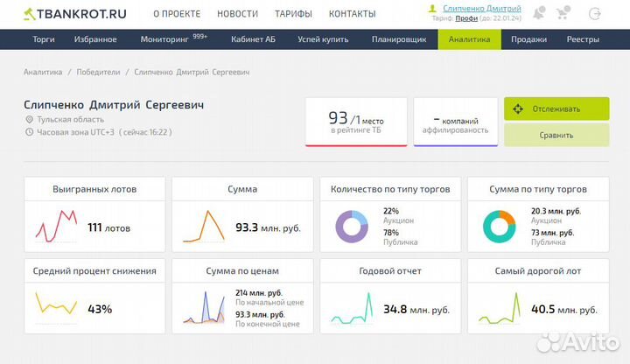Open the компаний аффилированность card
Screen dimensions: 630x364
[455, 122]
